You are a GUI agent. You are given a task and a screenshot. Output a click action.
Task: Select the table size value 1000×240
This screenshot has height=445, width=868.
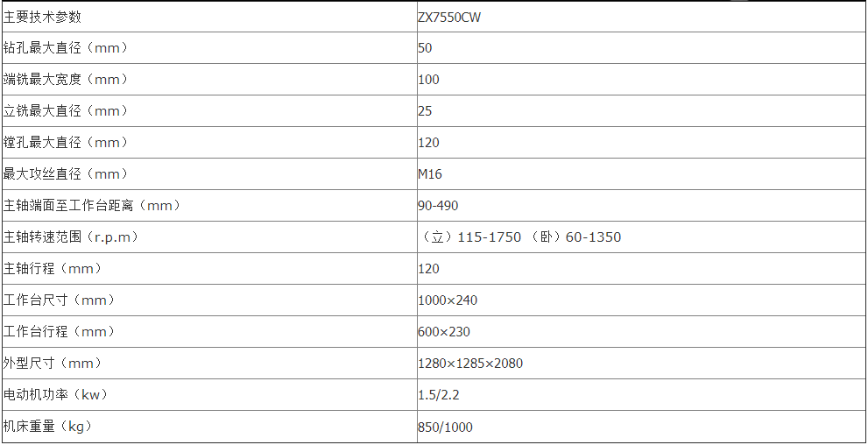click(x=448, y=300)
